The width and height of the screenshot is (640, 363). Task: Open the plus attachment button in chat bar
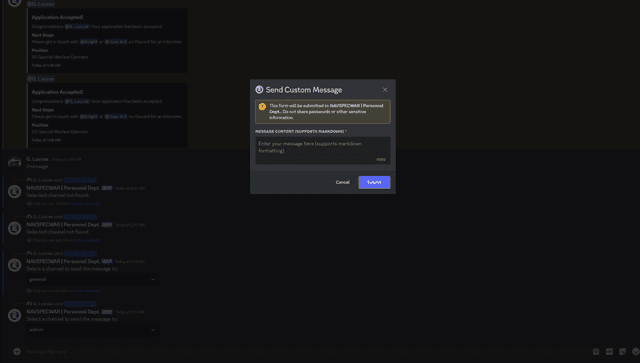click(x=17, y=351)
